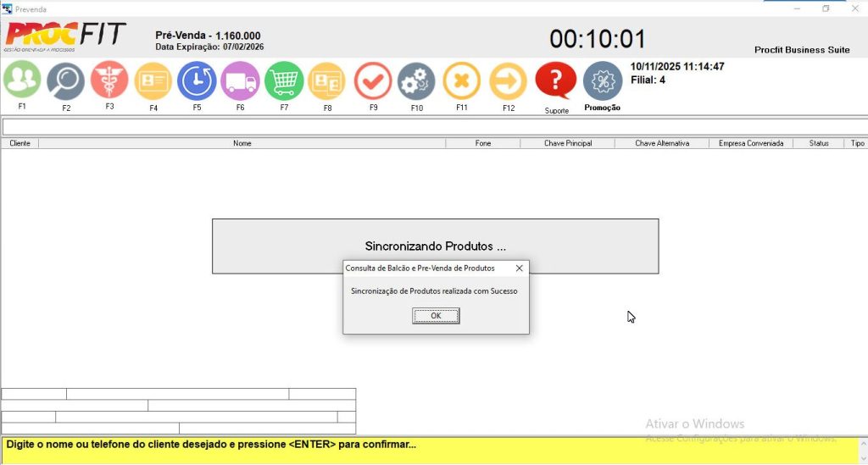868x465 pixels.
Task: Click the customer search input field
Action: (432, 127)
